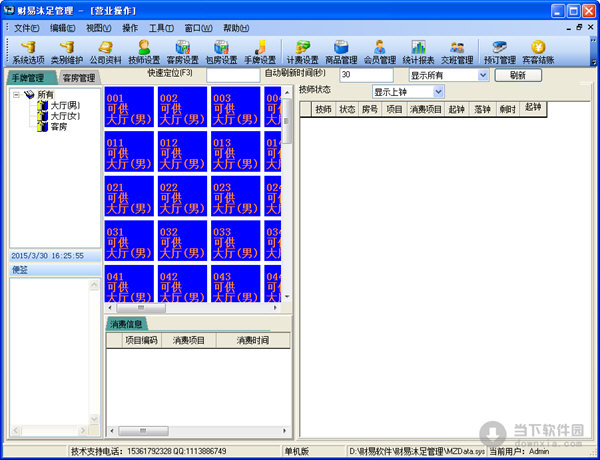Open the 统计报表 statistics icon
This screenshot has height=460, width=600.
pos(418,51)
